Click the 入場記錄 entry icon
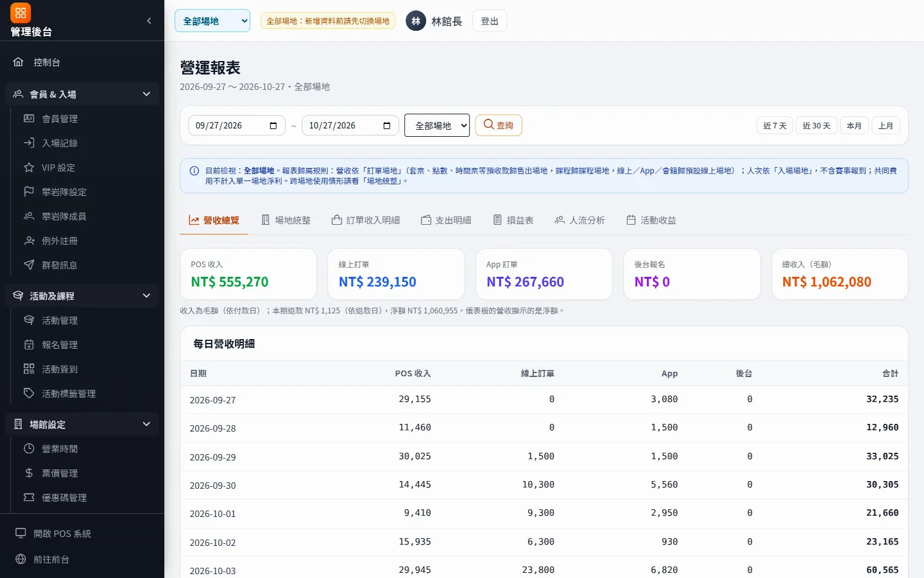924x578 pixels. [29, 143]
